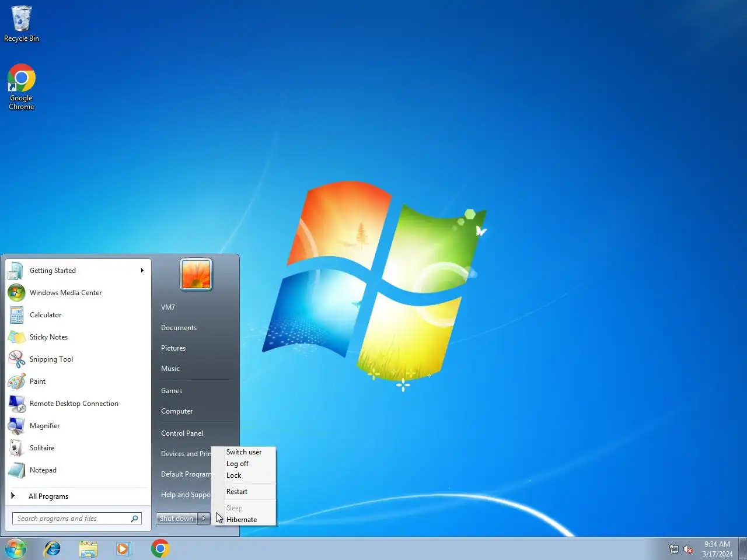The height and width of the screenshot is (560, 747).
Task: Click the Getting Started icon in Start menu
Action: point(16,271)
